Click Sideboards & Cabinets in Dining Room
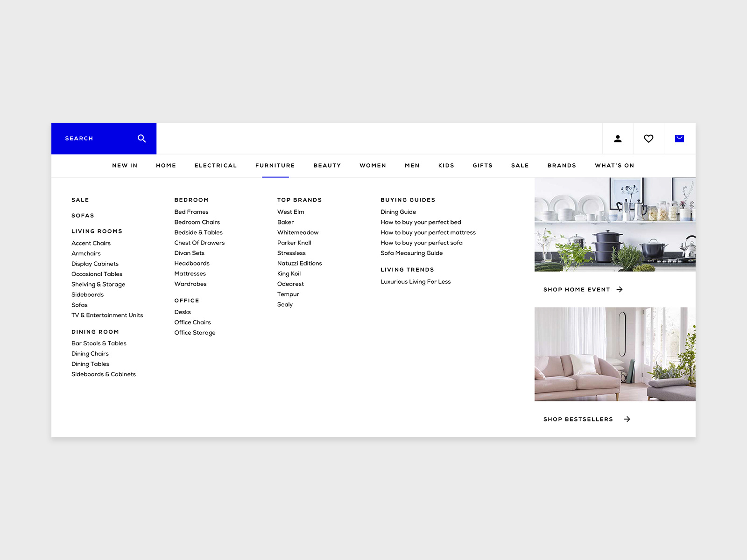Screen dimensions: 747x560 click(x=103, y=374)
